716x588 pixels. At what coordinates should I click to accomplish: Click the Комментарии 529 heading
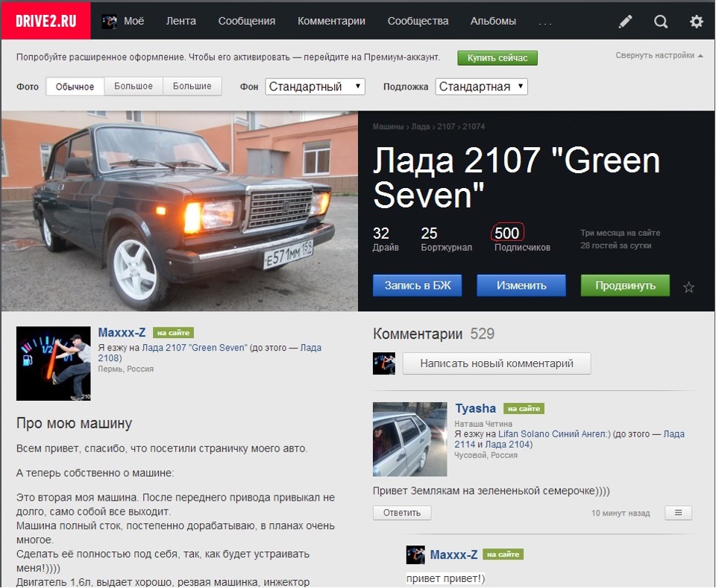coord(434,334)
